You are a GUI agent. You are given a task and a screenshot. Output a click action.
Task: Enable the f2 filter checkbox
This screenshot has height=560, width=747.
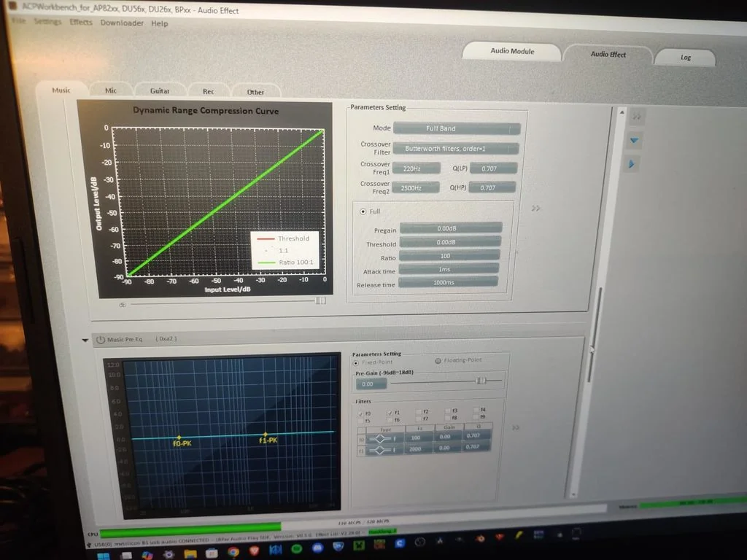coord(418,412)
